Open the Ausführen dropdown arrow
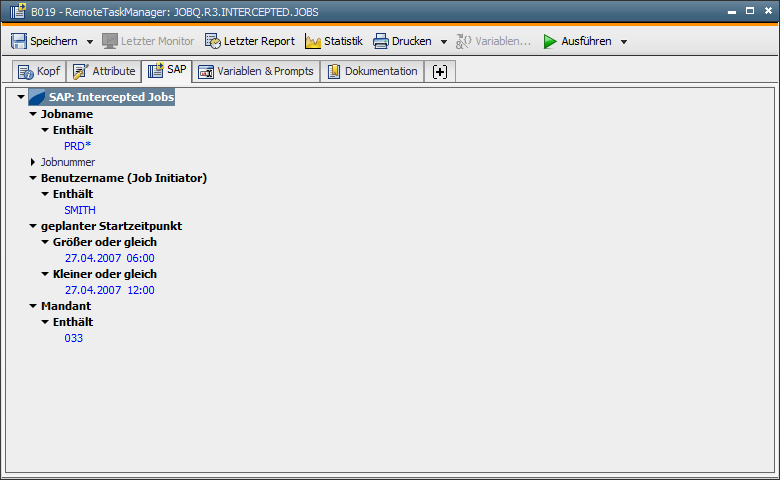This screenshot has width=780, height=480. [x=624, y=42]
